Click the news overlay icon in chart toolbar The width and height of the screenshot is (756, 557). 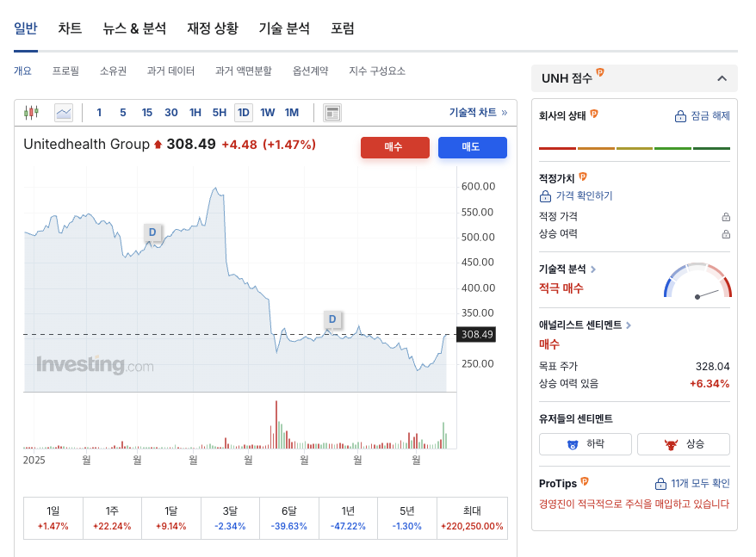point(332,113)
